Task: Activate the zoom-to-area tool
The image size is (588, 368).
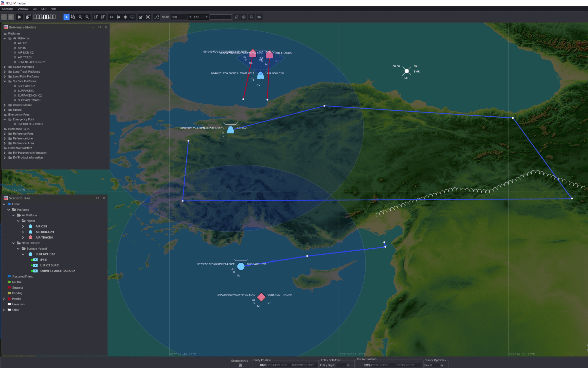Action: (73, 17)
